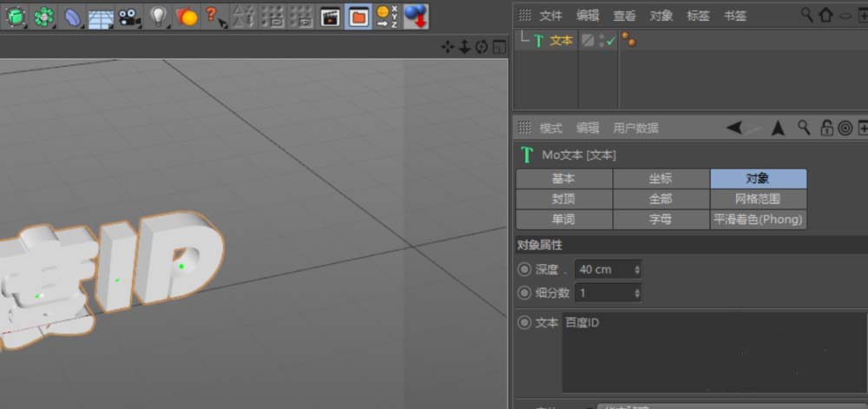868x409 pixels.
Task: Click the clapperboard render icon
Action: [x=331, y=16]
